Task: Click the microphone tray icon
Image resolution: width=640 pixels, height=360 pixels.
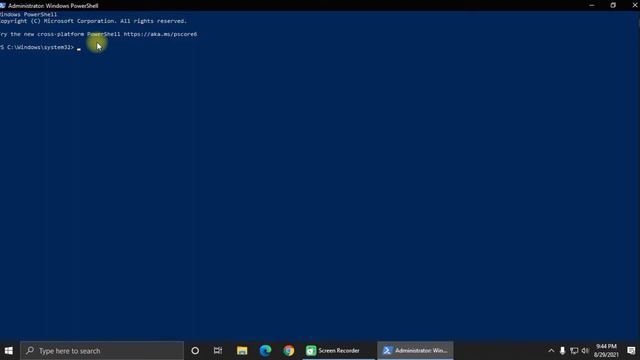Action: (x=562, y=351)
